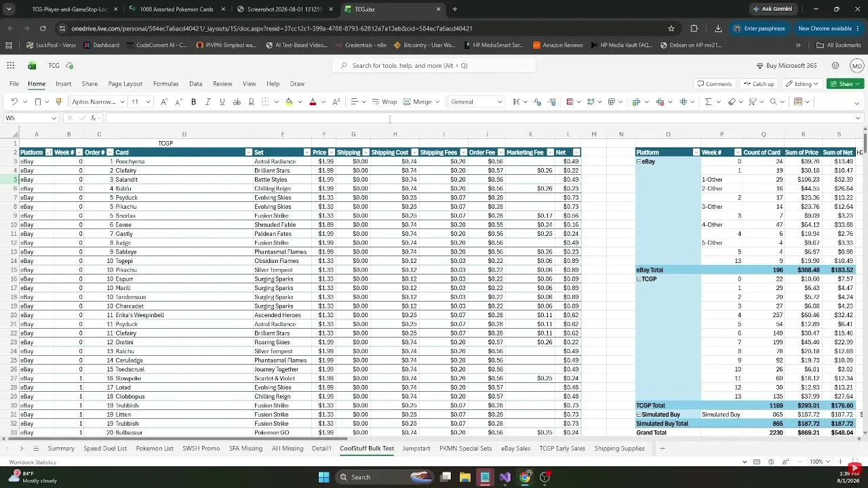Collapse the eBay group in pivot table
The height and width of the screenshot is (488, 868).
639,162
